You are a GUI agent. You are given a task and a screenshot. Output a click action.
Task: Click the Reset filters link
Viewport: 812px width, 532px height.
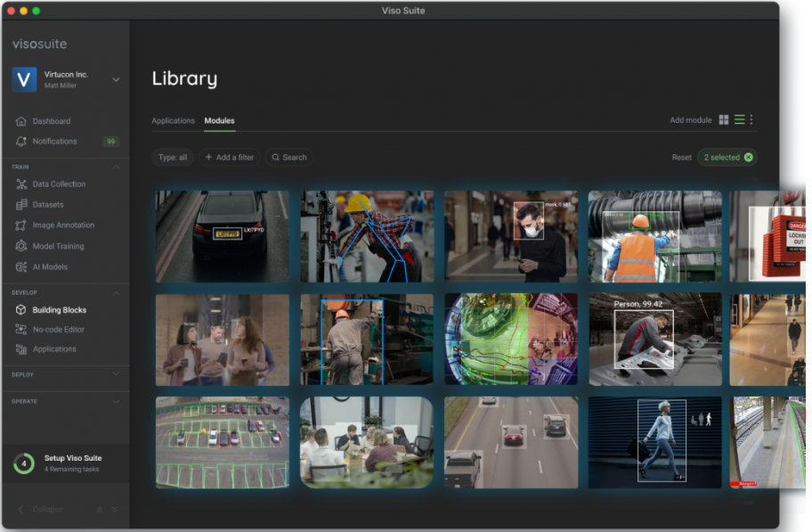click(681, 157)
